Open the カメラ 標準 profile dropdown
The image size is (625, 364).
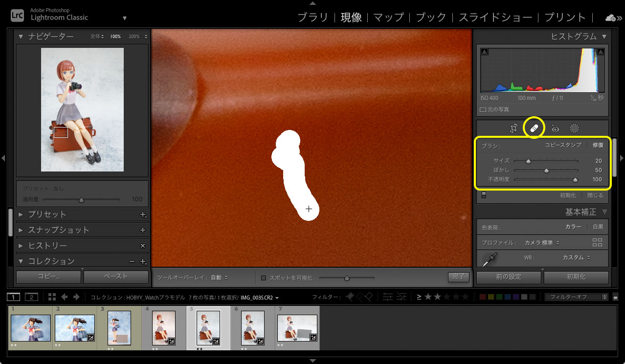tap(542, 243)
